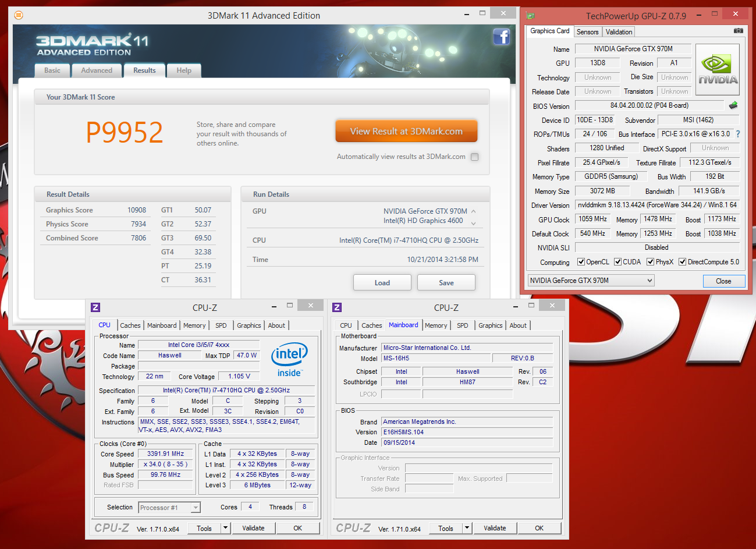This screenshot has width=756, height=549.
Task: Click OK in the right CPU-Z window
Action: pos(540,528)
